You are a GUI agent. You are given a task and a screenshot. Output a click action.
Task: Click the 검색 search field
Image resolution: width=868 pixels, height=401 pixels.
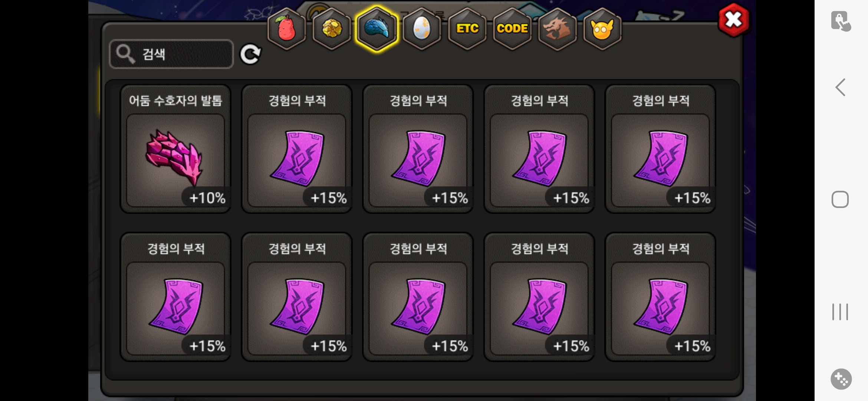pyautogui.click(x=171, y=54)
